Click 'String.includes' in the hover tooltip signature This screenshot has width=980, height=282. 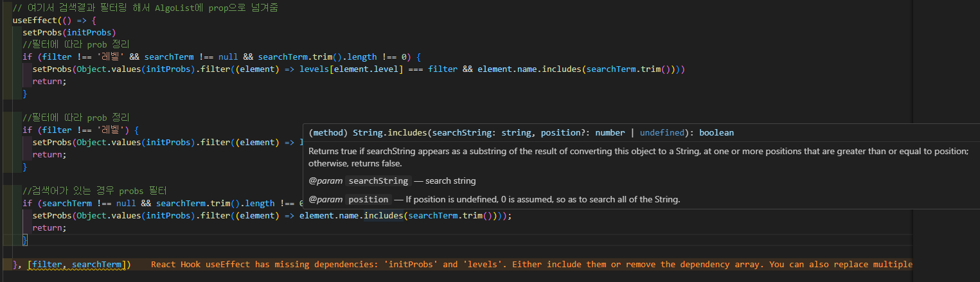click(390, 133)
